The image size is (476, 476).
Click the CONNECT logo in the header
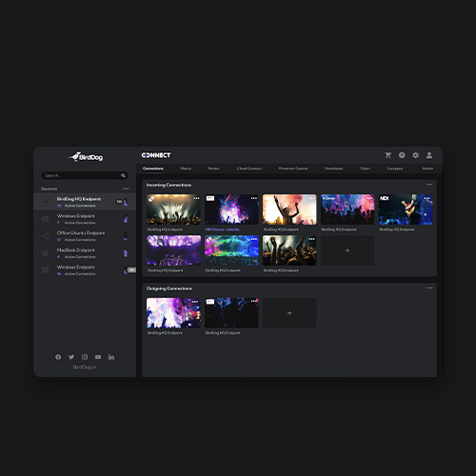tap(156, 155)
